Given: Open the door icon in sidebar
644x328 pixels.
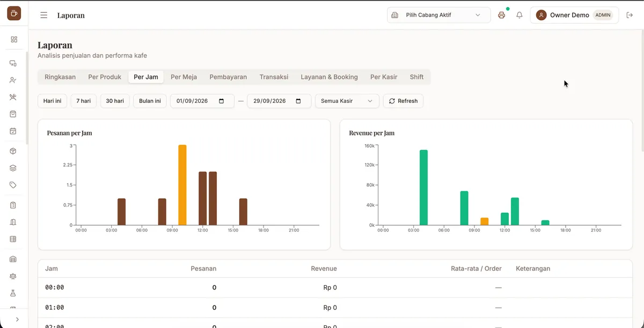Looking at the screenshot, I should click(13, 222).
